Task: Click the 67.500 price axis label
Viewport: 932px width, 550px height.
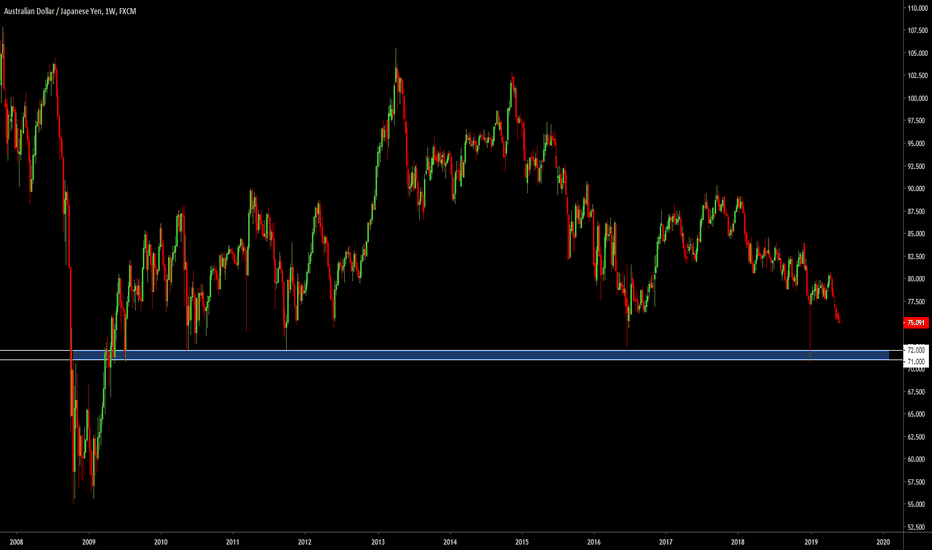Action: pyautogui.click(x=917, y=392)
